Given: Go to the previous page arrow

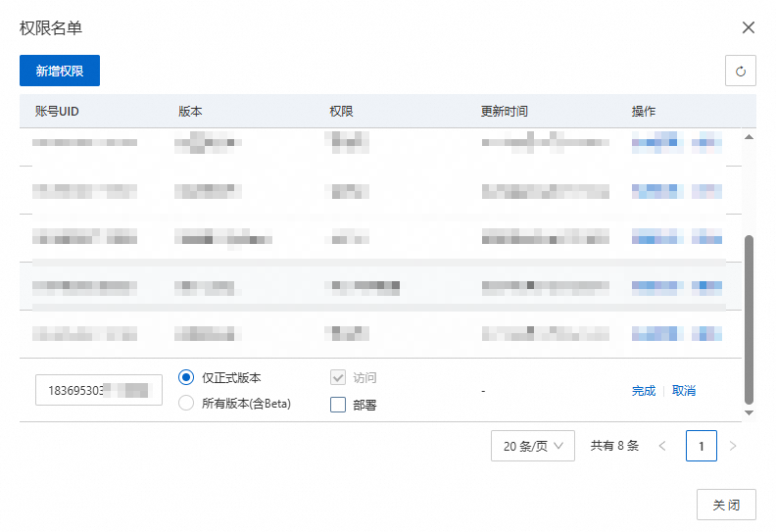Looking at the screenshot, I should 662,446.
